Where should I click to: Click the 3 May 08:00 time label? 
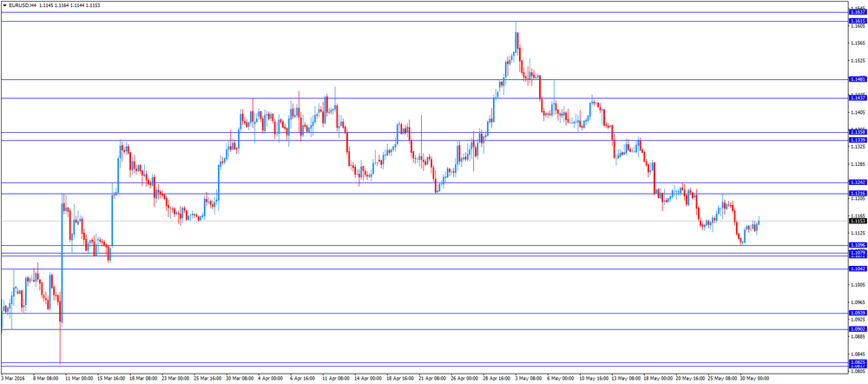pos(529,378)
